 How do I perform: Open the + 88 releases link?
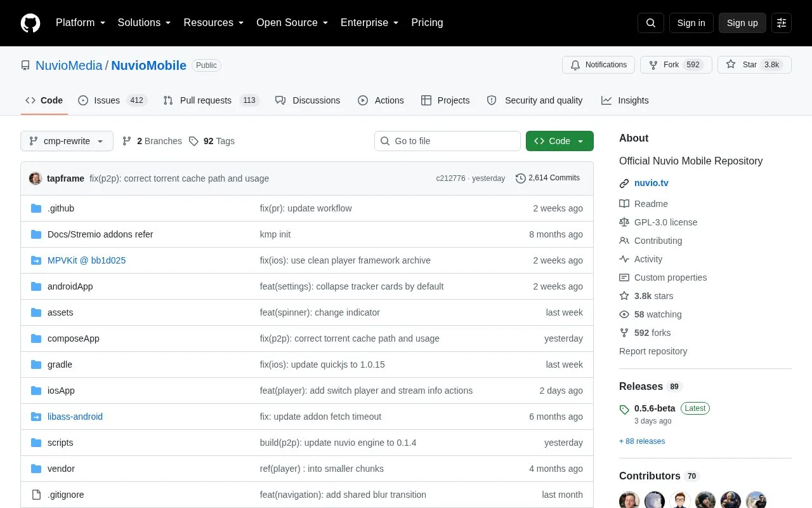pos(642,441)
